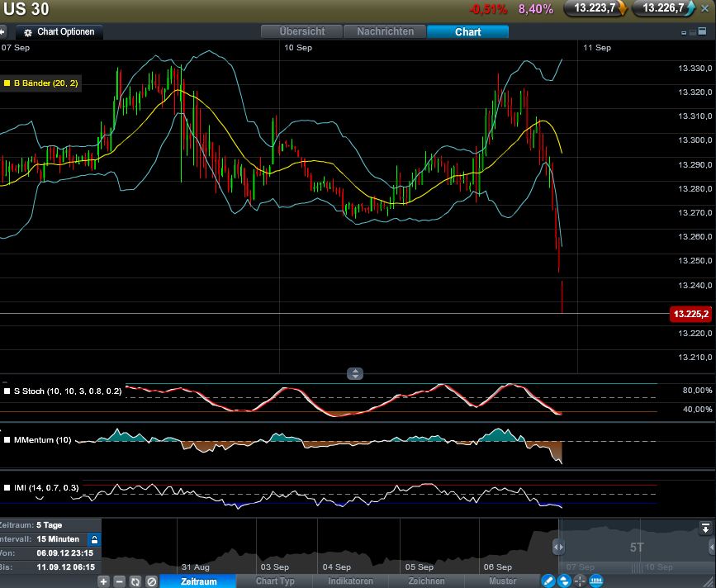Click the indicator panel resize expander
The height and width of the screenshot is (588, 716).
355,373
